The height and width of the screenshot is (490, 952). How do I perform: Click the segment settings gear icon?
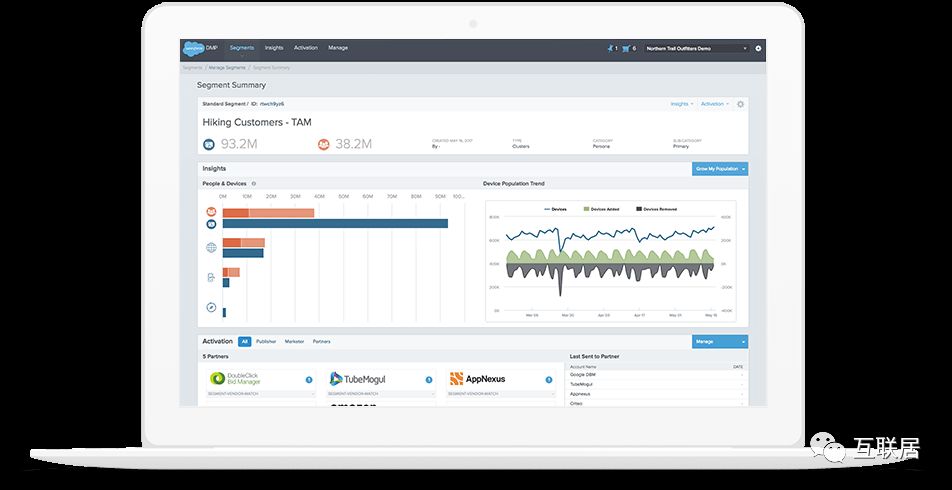(740, 104)
